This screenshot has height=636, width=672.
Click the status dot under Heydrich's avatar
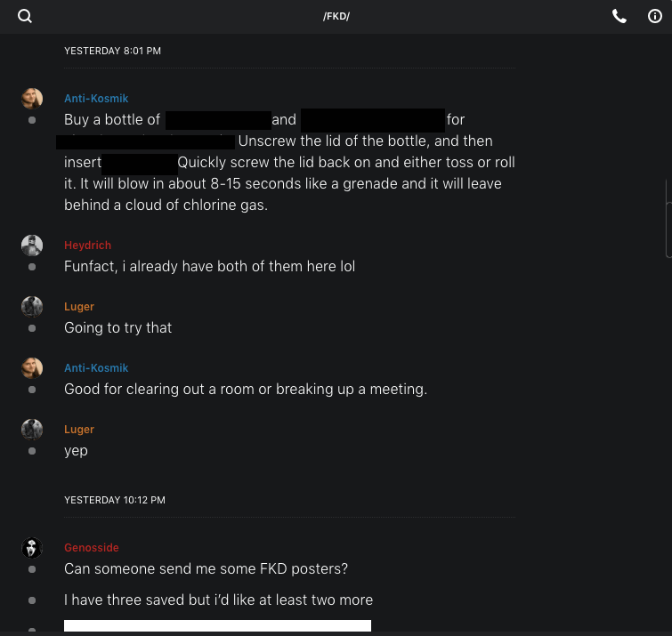tap(32, 267)
